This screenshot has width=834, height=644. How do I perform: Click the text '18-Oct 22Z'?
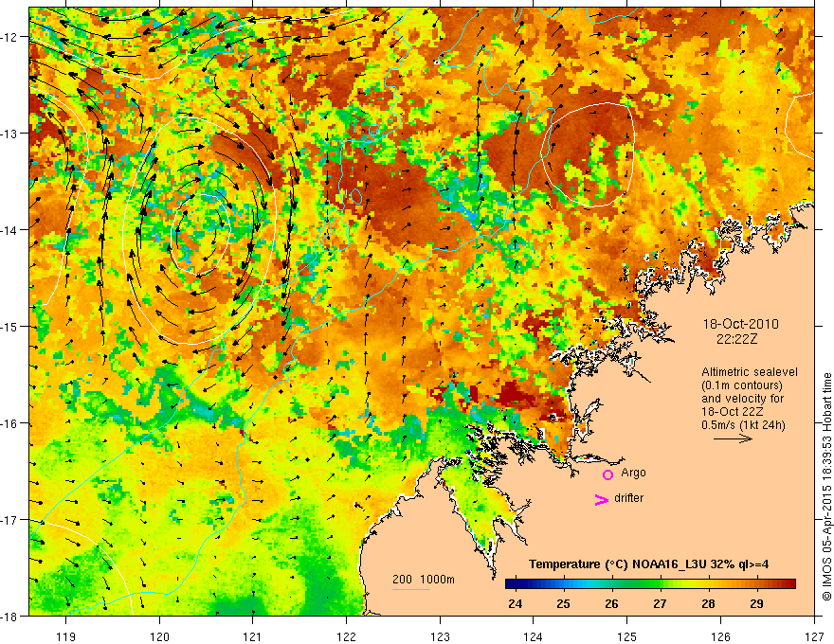click(x=732, y=412)
